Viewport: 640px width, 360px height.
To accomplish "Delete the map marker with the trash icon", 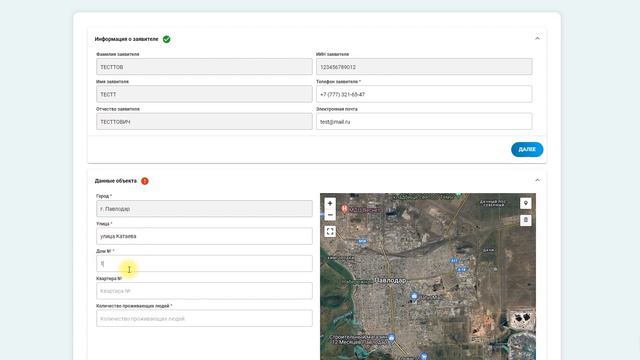I will coord(526,220).
